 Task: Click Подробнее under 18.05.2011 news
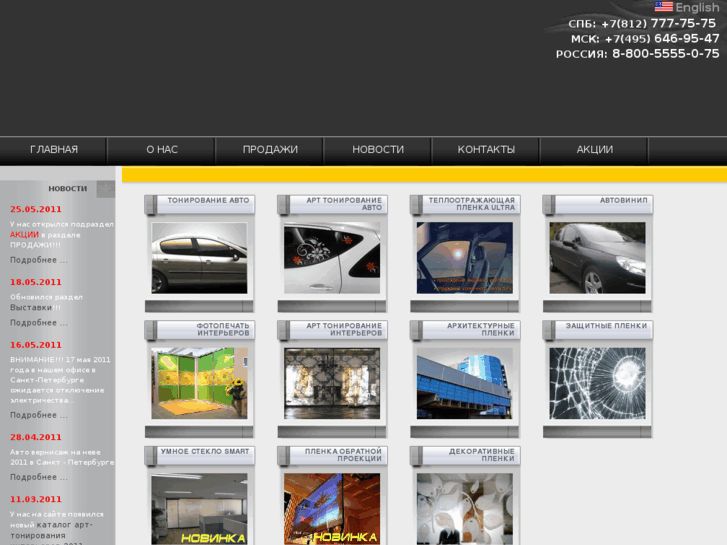tap(39, 323)
